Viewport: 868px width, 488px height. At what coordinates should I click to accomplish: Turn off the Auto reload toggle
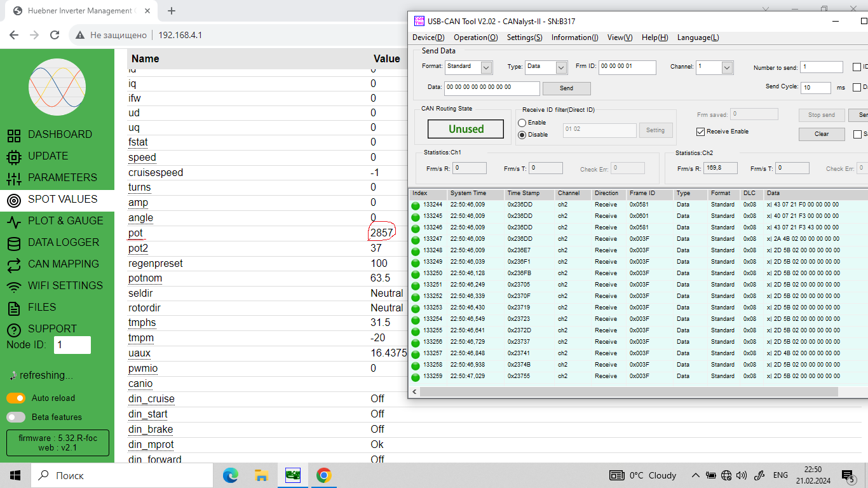16,398
